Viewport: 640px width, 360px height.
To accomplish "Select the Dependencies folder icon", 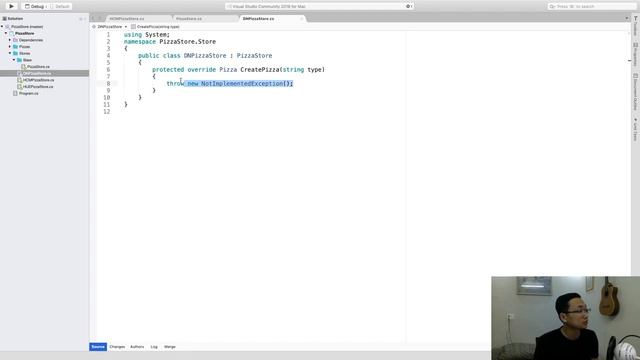I will (x=16, y=40).
